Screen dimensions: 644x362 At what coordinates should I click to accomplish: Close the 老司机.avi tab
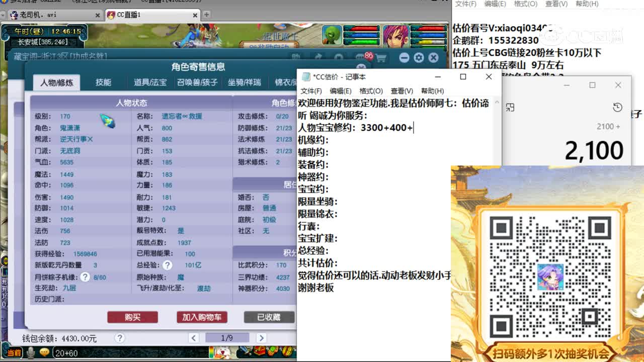98,15
